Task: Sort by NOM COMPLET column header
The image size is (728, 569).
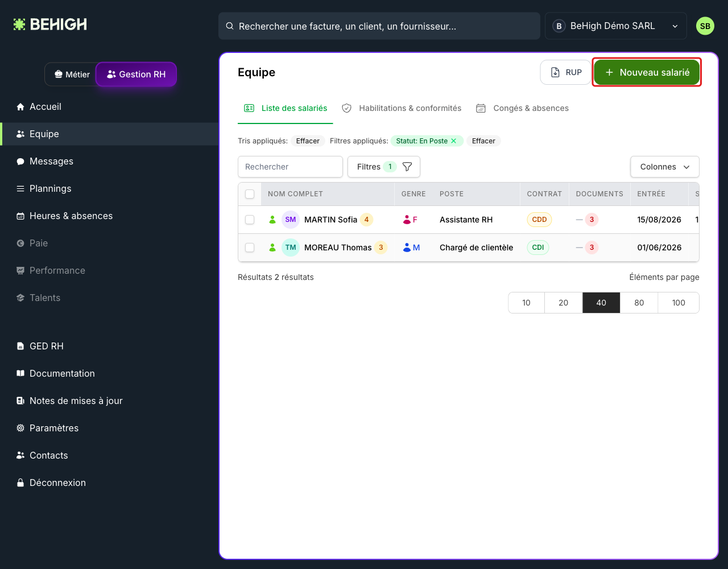Action: click(x=295, y=194)
